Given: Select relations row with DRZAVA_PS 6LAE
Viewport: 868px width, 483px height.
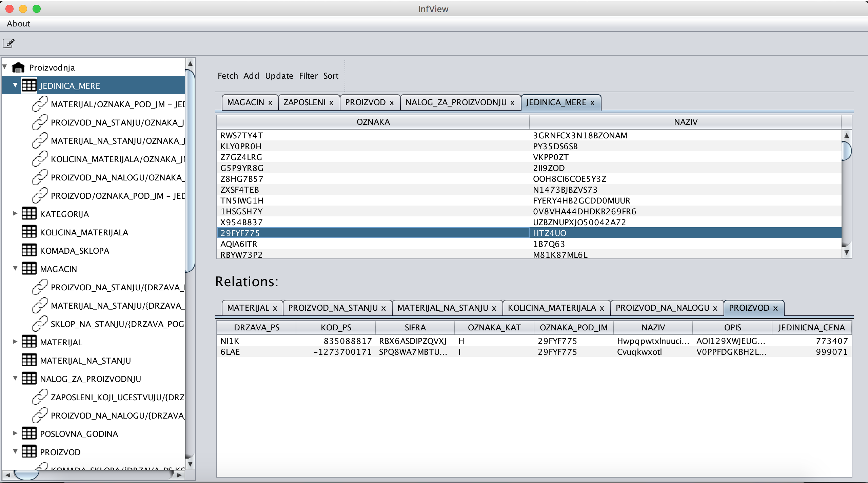Looking at the screenshot, I should [534, 352].
